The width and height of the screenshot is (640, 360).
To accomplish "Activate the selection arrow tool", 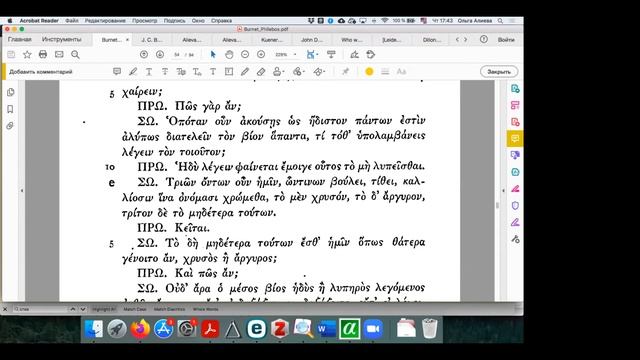I will (213, 54).
